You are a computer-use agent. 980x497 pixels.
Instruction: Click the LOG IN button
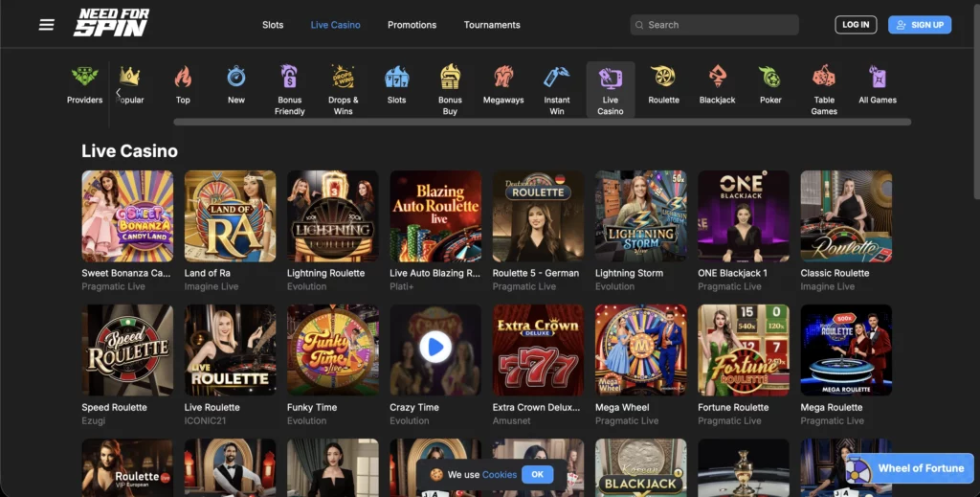point(856,25)
